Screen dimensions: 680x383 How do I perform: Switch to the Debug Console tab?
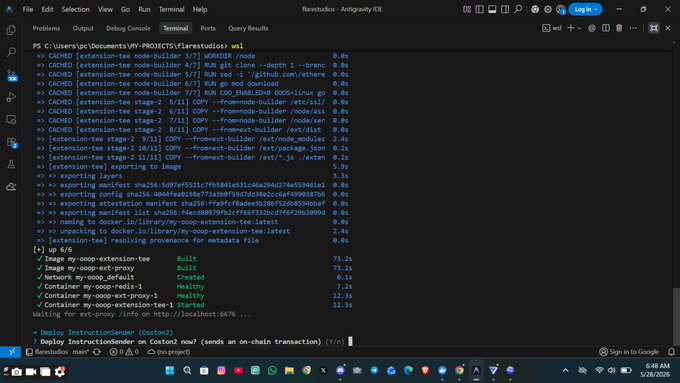128,28
